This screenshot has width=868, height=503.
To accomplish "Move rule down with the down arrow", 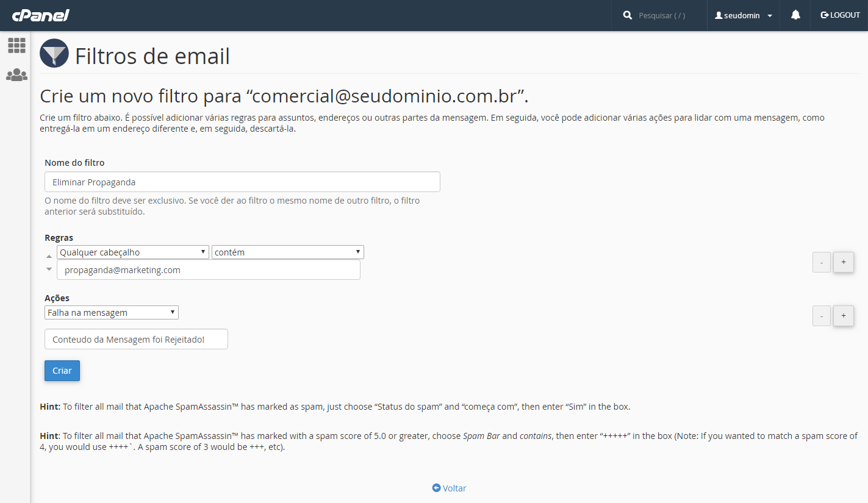I will [x=49, y=269].
